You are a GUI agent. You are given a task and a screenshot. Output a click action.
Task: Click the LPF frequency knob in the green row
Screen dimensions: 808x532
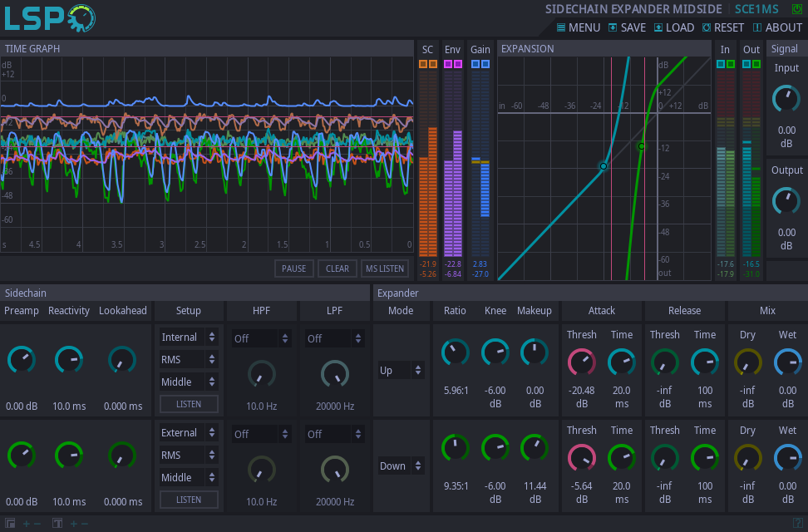[335, 470]
